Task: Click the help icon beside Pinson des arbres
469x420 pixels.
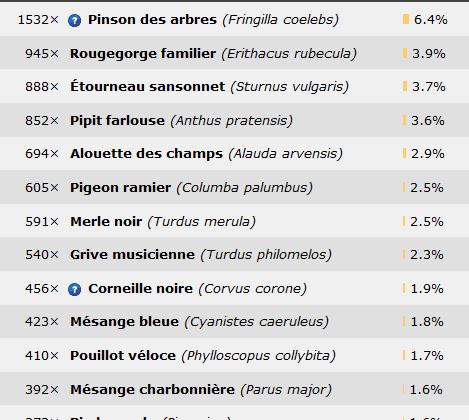Action: point(74,21)
